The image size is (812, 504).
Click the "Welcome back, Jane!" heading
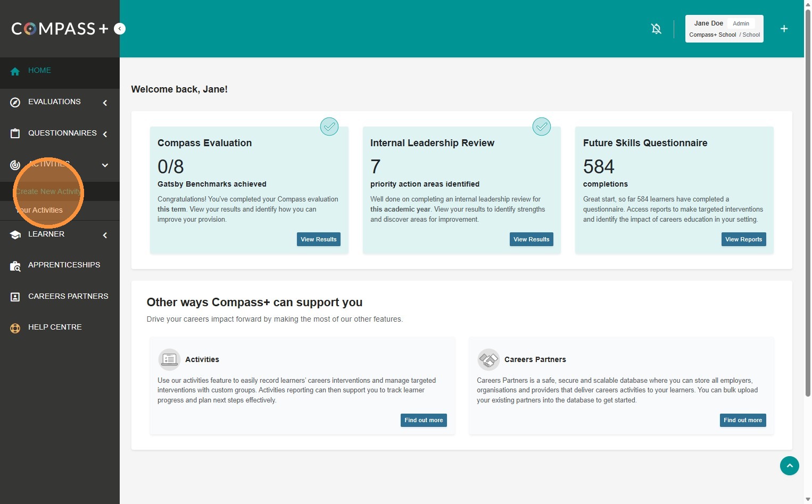point(179,89)
